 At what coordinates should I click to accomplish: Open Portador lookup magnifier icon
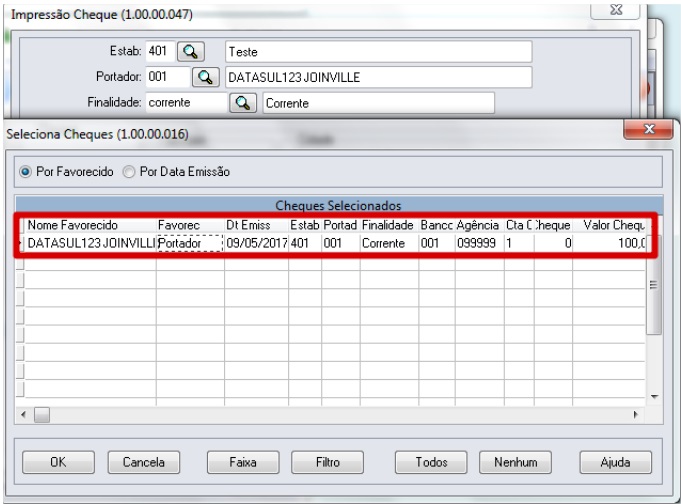tap(205, 77)
